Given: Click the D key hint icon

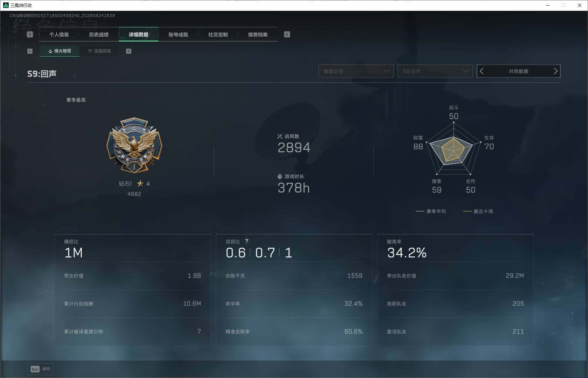Looking at the screenshot, I should tap(129, 51).
